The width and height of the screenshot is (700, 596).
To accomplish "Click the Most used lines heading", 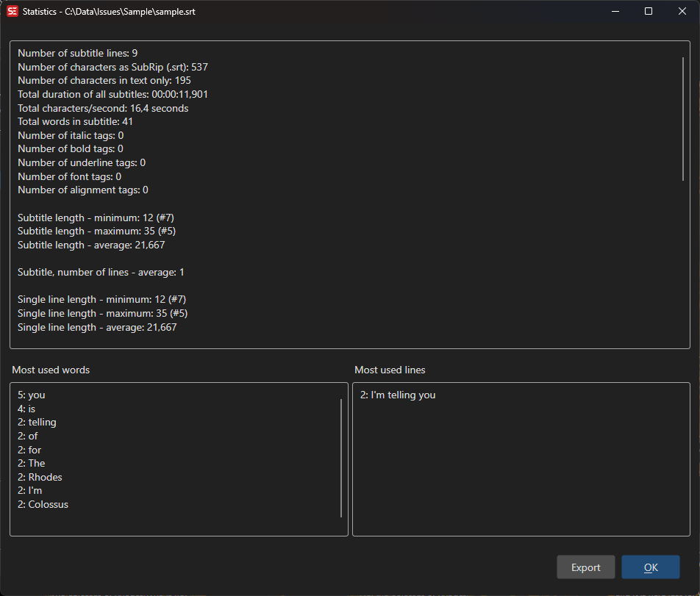I will pos(390,370).
